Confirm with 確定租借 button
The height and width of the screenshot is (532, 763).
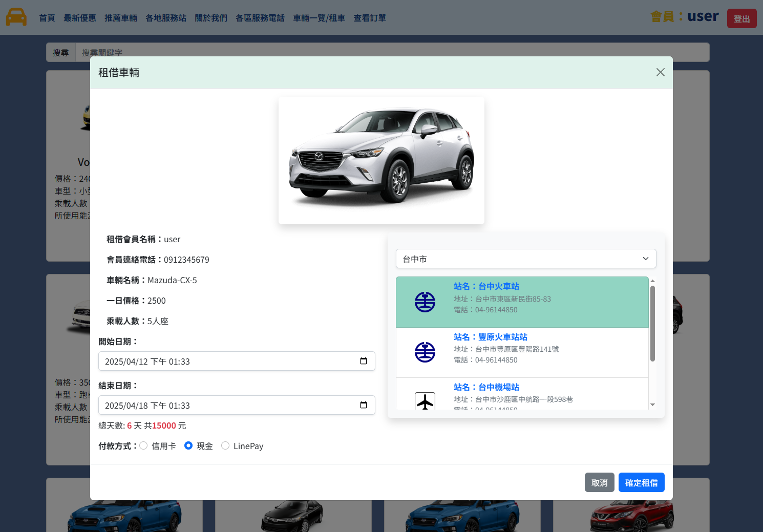tap(642, 482)
